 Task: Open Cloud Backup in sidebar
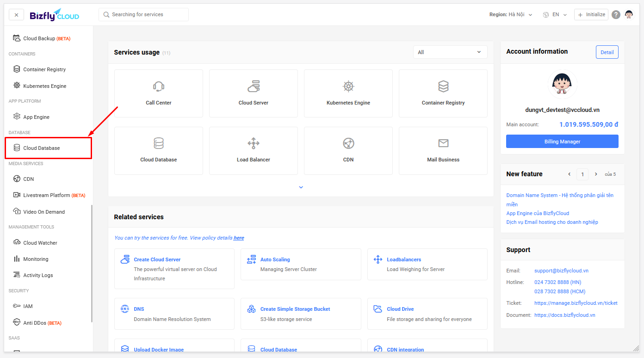(x=47, y=38)
